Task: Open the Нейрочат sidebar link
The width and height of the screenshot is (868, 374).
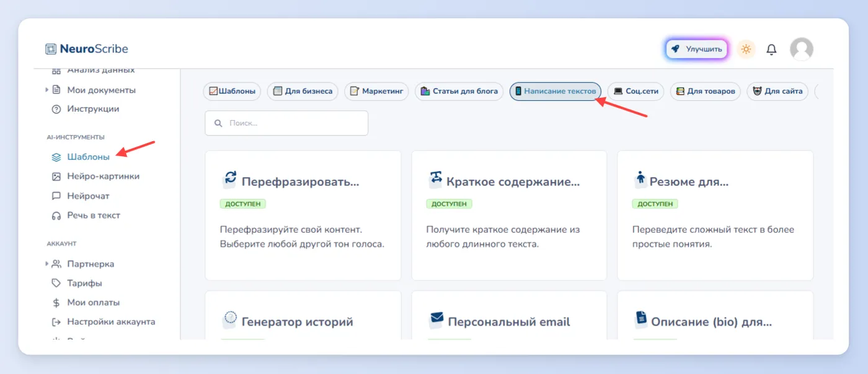Action: pyautogui.click(x=89, y=196)
